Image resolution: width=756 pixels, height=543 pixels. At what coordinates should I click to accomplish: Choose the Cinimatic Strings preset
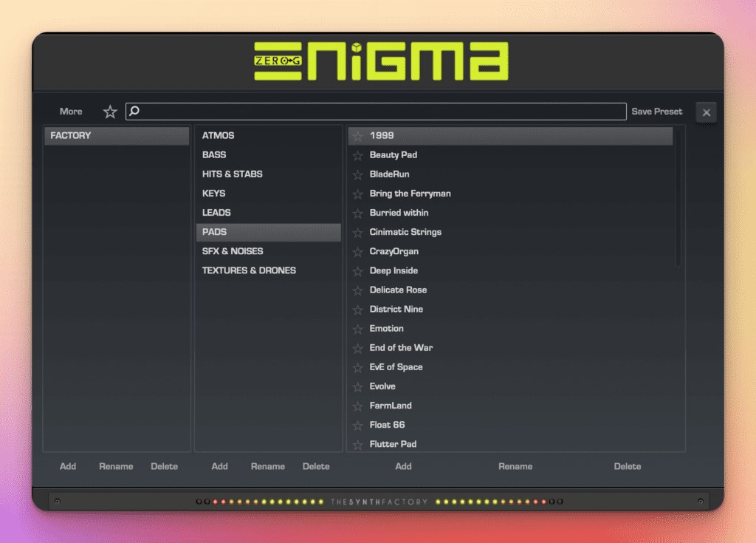click(x=511, y=232)
